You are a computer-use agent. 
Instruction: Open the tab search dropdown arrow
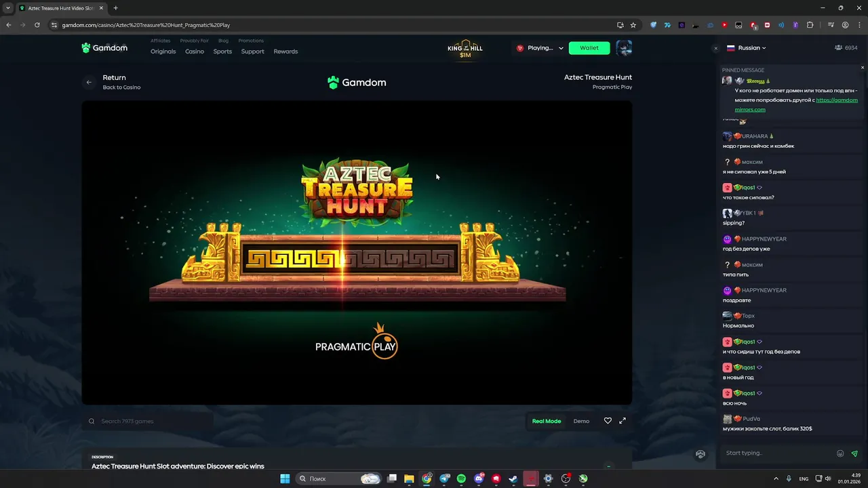coord(7,8)
